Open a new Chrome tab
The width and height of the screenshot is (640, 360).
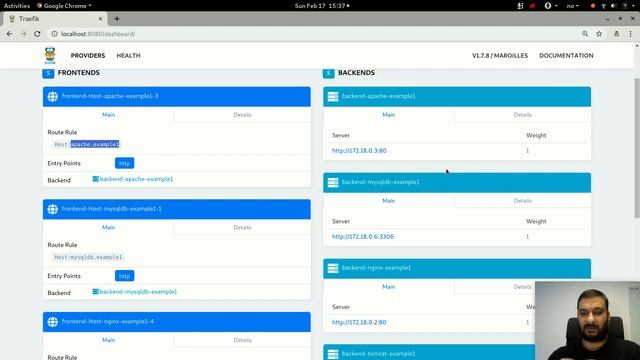coord(117,19)
